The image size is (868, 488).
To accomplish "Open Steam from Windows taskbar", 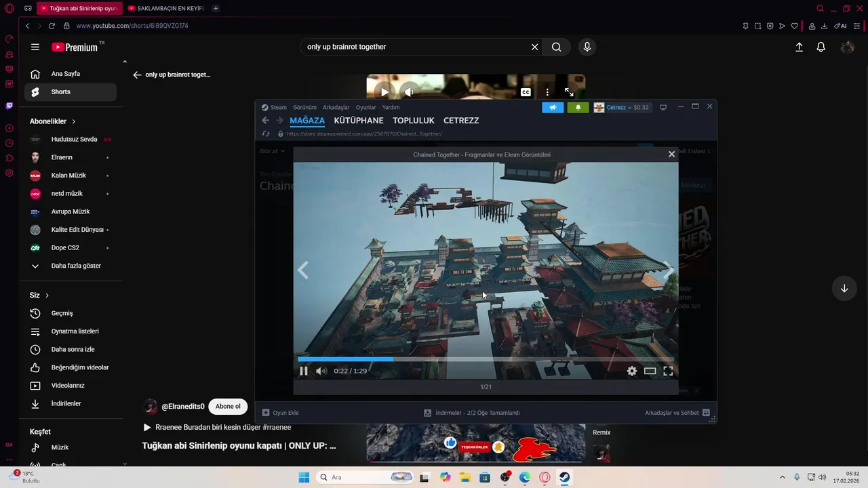I will [x=564, y=477].
